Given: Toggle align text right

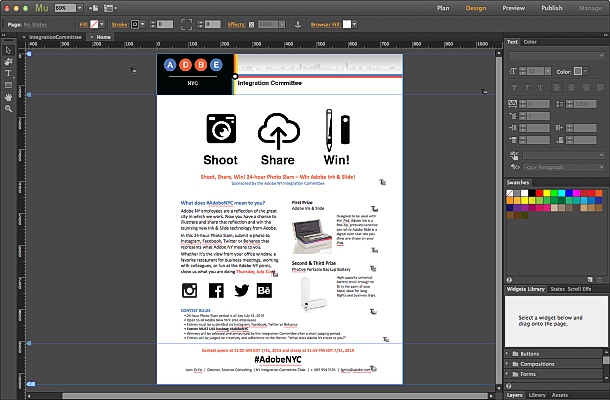Looking at the screenshot, I should [585, 88].
